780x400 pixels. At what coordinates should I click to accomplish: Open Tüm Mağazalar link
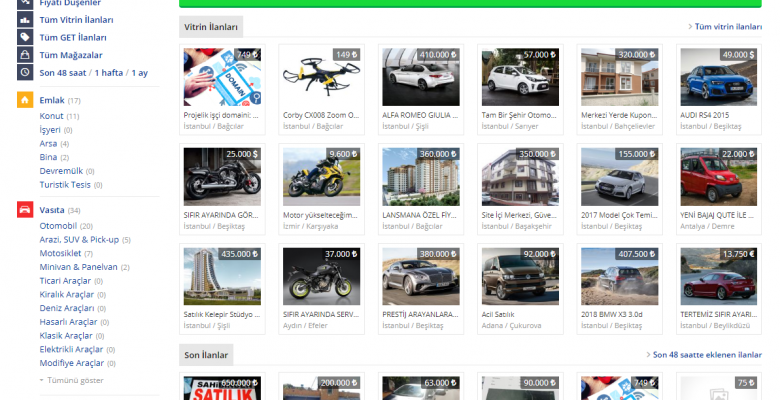[x=71, y=55]
